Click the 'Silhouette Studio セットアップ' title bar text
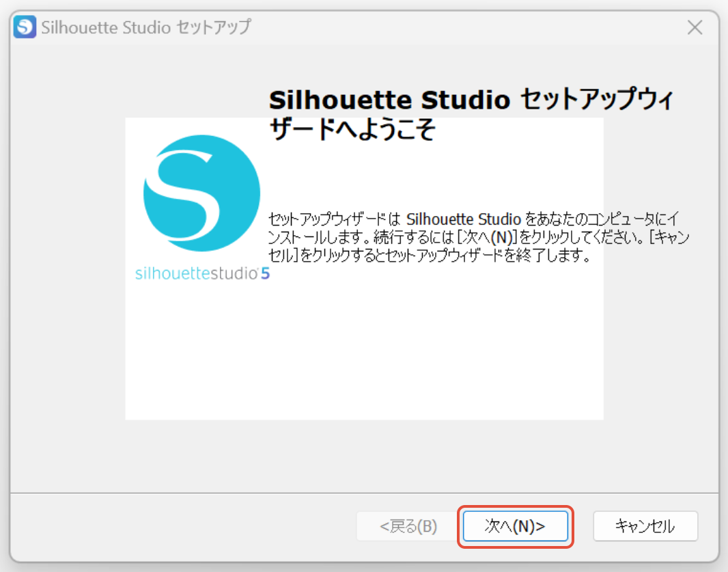Screen dimensions: 728x572 pos(146,27)
